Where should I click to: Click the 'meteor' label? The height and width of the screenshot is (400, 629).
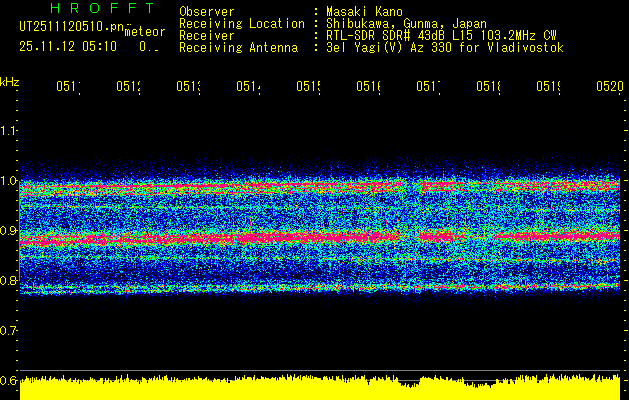click(144, 32)
